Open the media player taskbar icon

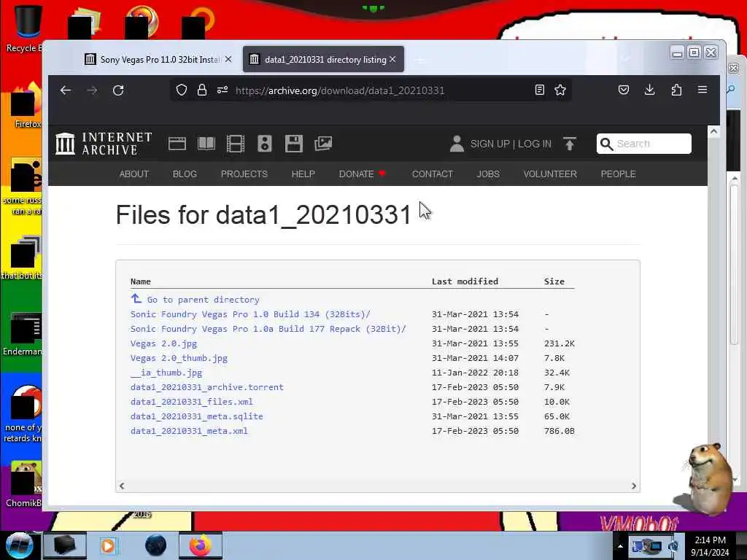coord(108,545)
